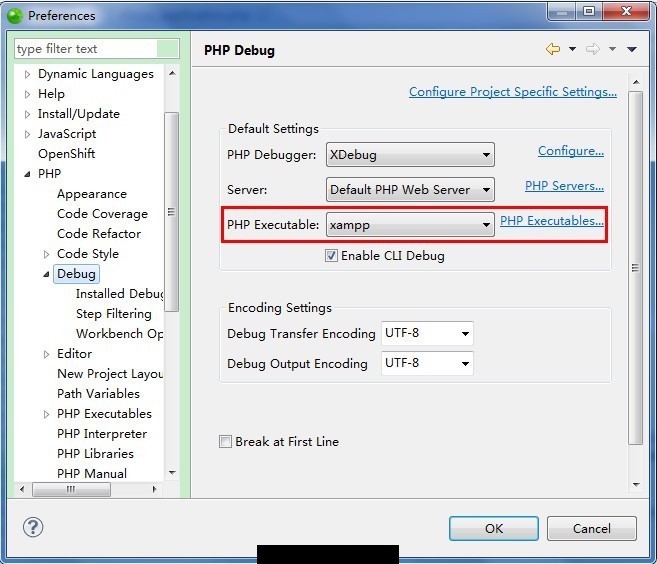Click the tree vertical scrollbar thumb

(171, 212)
